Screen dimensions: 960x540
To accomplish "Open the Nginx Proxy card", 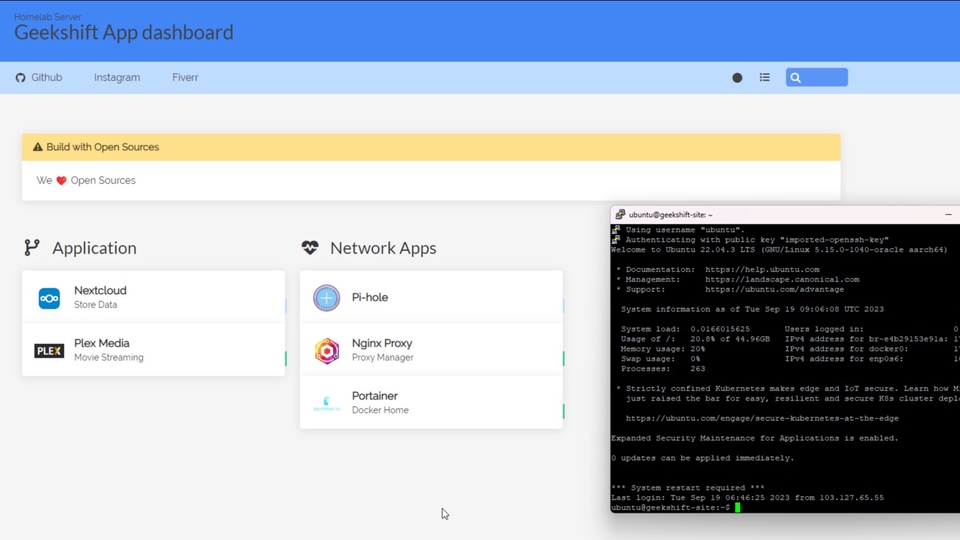I will 432,350.
